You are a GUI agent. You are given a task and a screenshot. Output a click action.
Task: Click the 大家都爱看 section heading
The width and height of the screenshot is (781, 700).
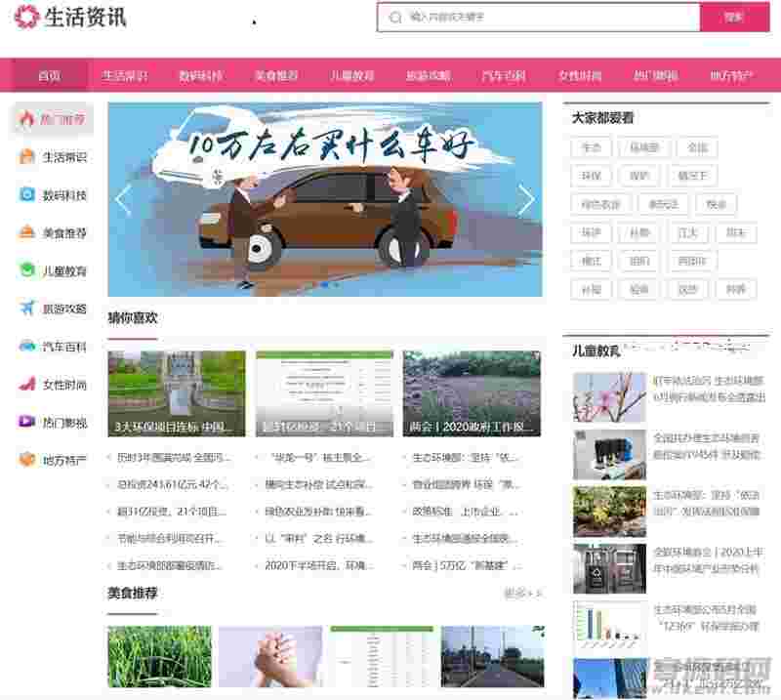coord(602,118)
